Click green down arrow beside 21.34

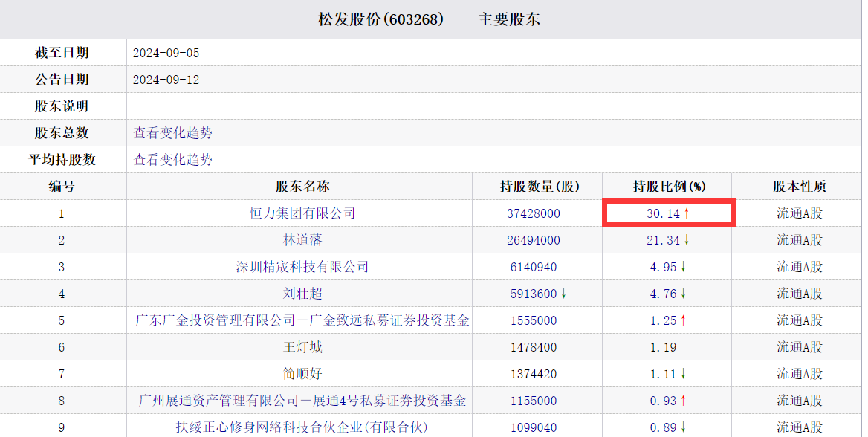point(687,240)
